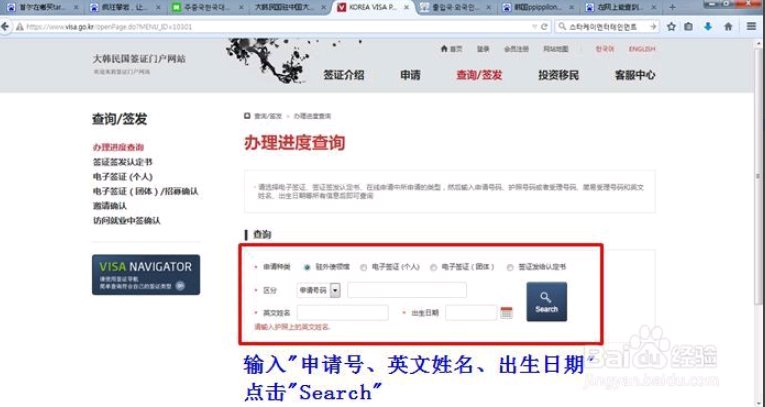This screenshot has width=765, height=407.
Task: Open the browser hamburger menu
Action: tap(751, 27)
